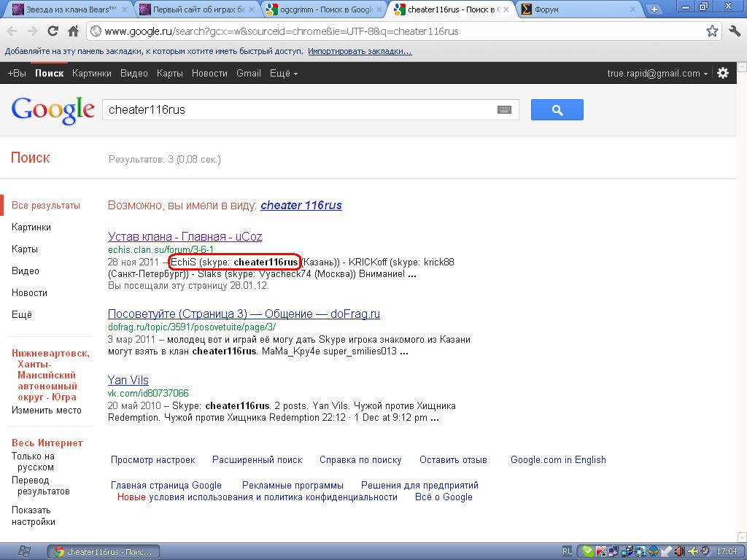Viewport: 747px width, 560px height.
Task: Filter by 'Новости' in the left sidebar
Action: pyautogui.click(x=29, y=293)
